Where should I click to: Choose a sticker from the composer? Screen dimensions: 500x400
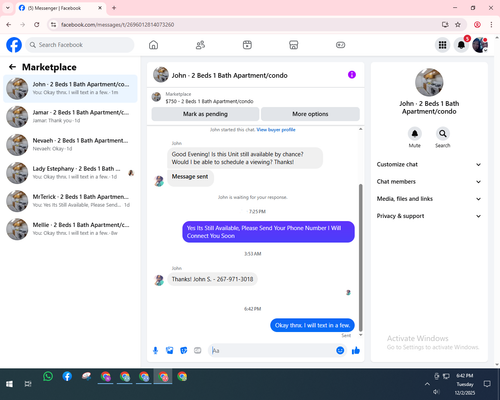pyautogui.click(x=183, y=350)
